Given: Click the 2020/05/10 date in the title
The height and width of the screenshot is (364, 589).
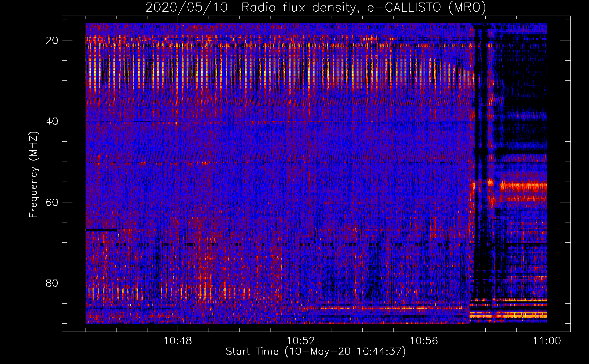Looking at the screenshot, I should pyautogui.click(x=186, y=8).
